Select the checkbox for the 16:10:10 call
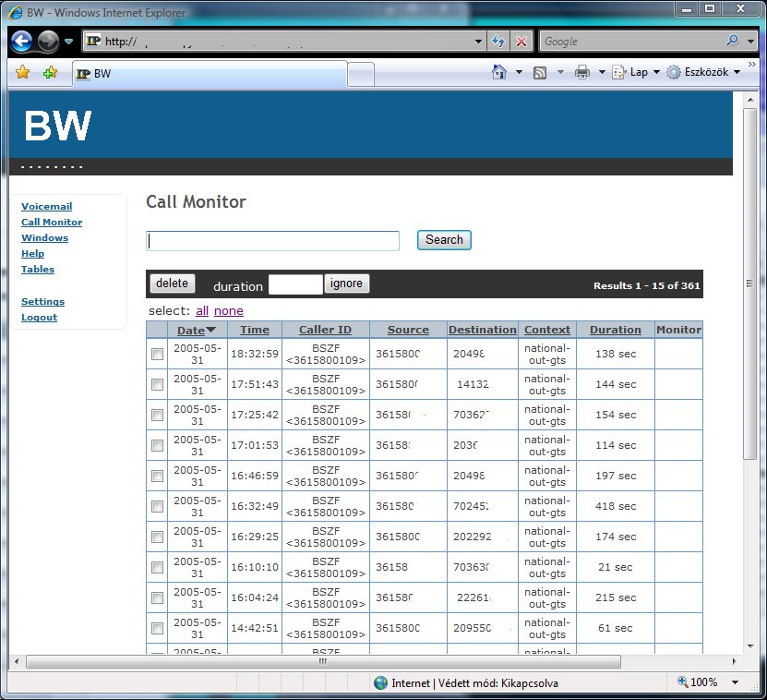Image resolution: width=767 pixels, height=700 pixels. pos(158,568)
